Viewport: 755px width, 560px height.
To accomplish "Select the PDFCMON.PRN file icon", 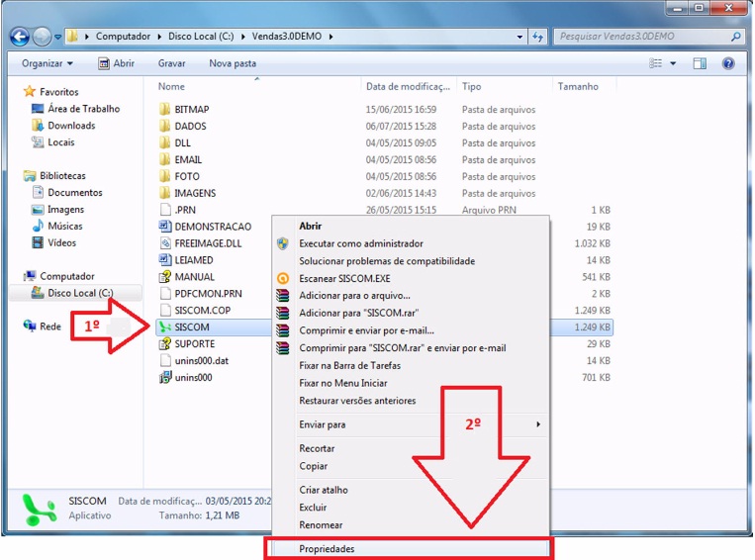I will click(165, 294).
